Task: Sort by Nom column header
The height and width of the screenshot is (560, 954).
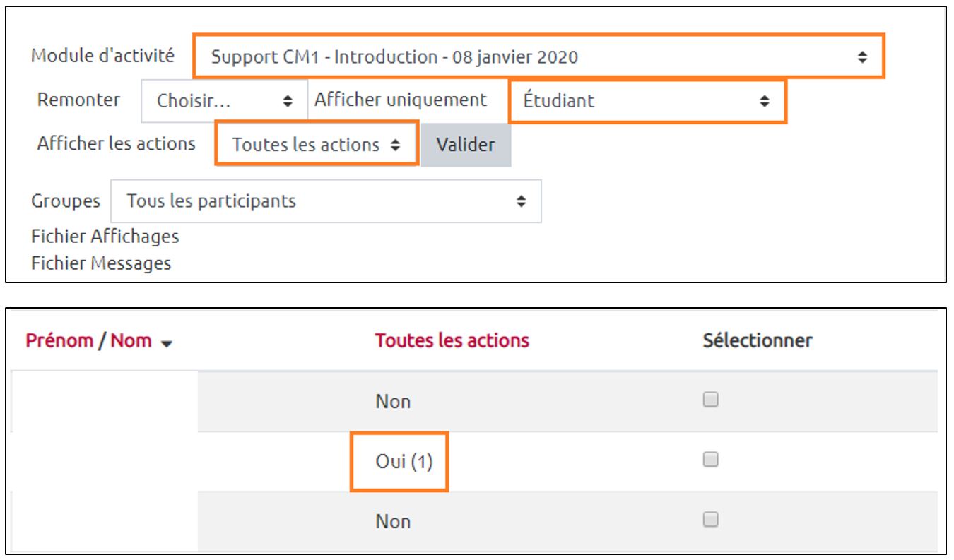Action: (131, 340)
